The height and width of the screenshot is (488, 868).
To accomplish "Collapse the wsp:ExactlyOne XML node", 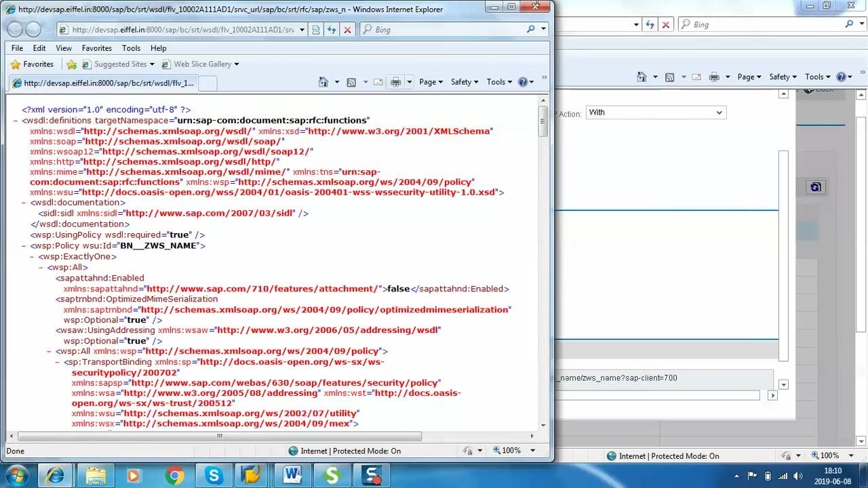I will pos(33,257).
